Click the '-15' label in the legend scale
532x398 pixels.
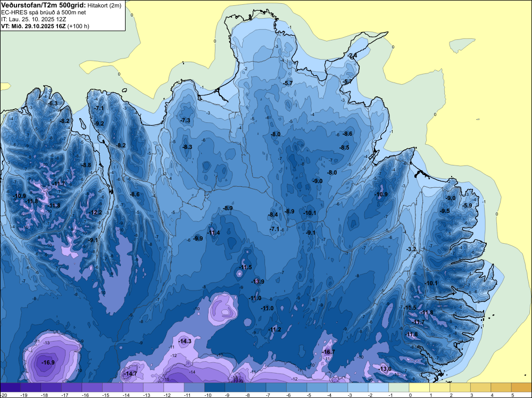105,395
